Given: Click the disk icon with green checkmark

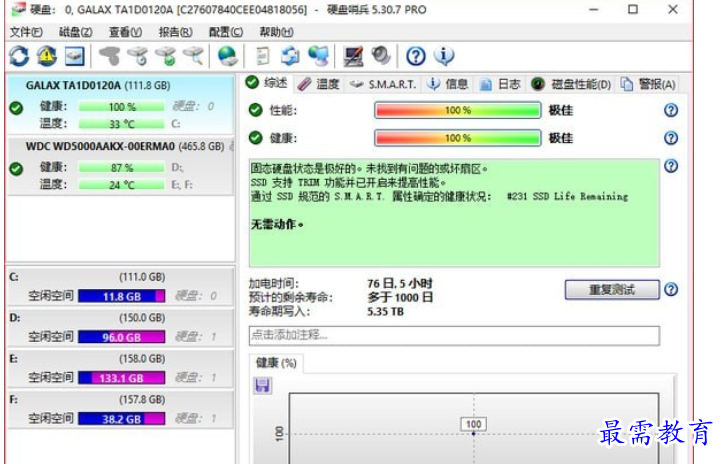Looking at the screenshot, I should (x=166, y=56).
